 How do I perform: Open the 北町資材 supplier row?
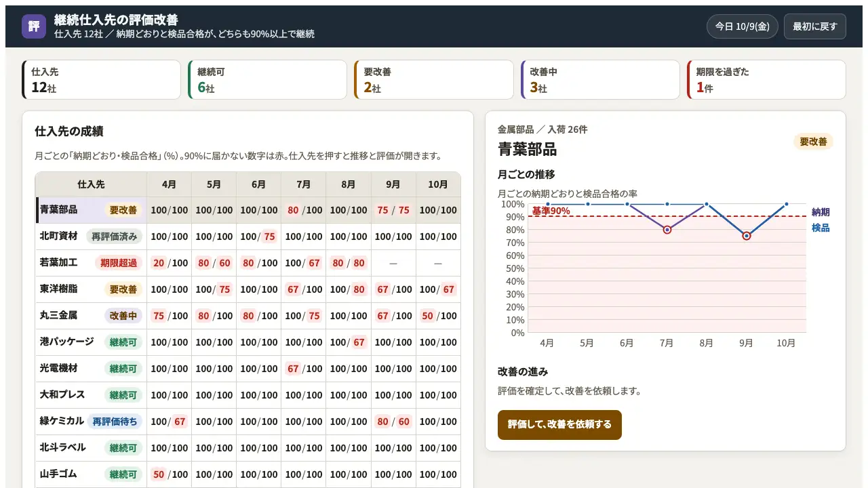click(x=248, y=237)
